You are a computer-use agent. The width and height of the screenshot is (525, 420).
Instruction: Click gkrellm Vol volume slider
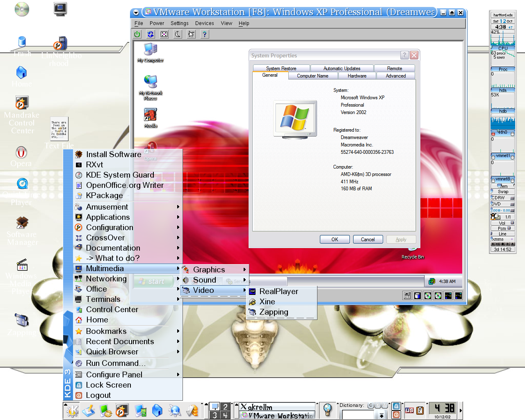[503, 223]
